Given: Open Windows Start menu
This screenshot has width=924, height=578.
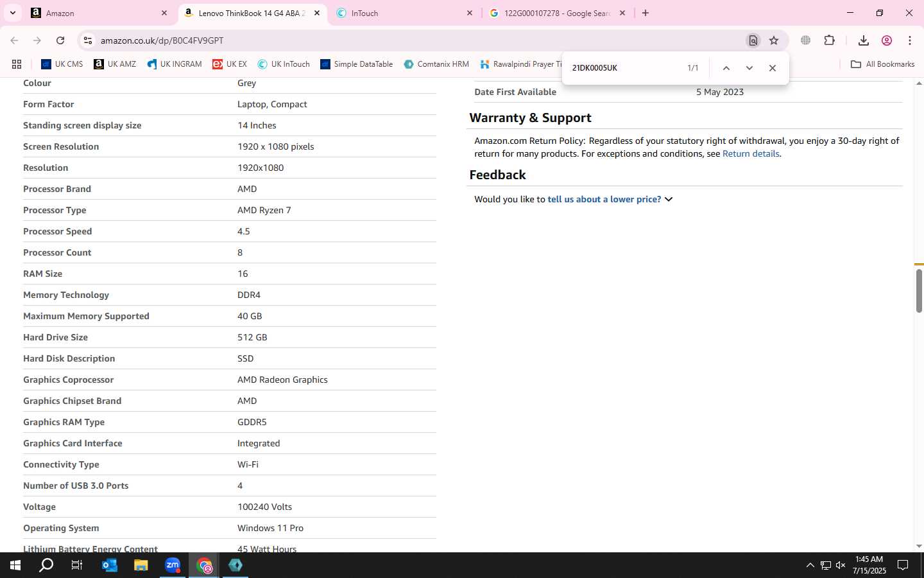Looking at the screenshot, I should point(15,565).
